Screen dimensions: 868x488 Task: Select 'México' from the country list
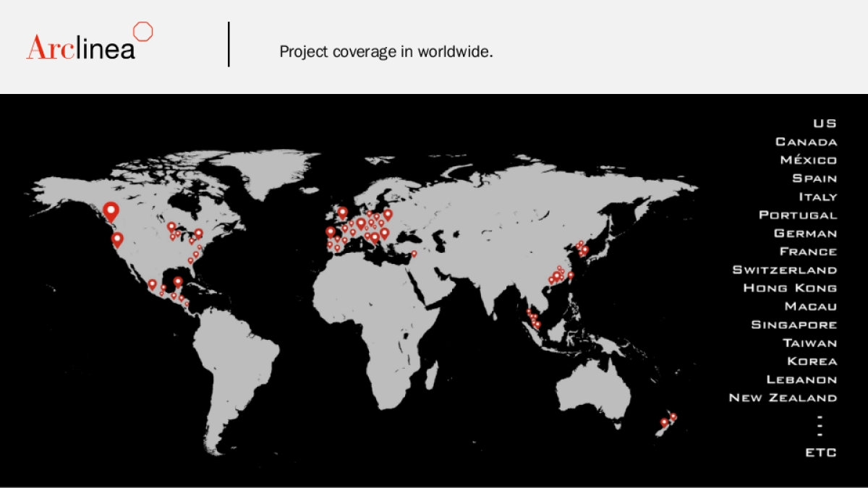[x=808, y=160]
